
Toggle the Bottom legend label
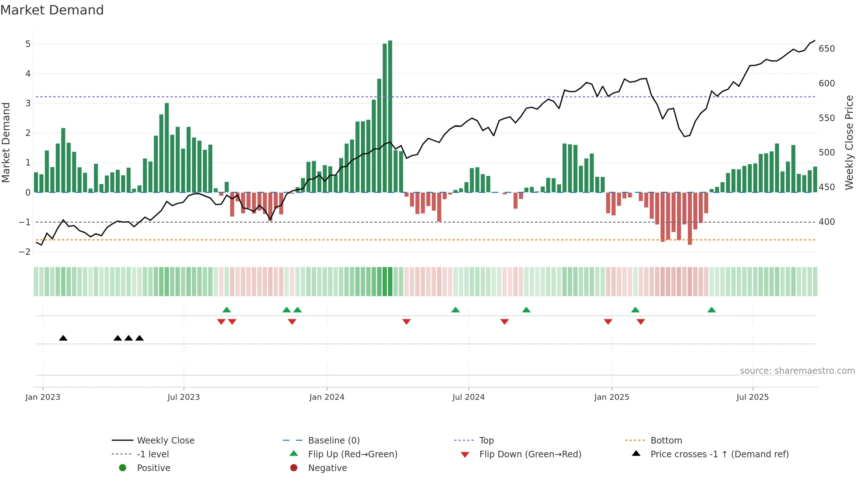666,441
